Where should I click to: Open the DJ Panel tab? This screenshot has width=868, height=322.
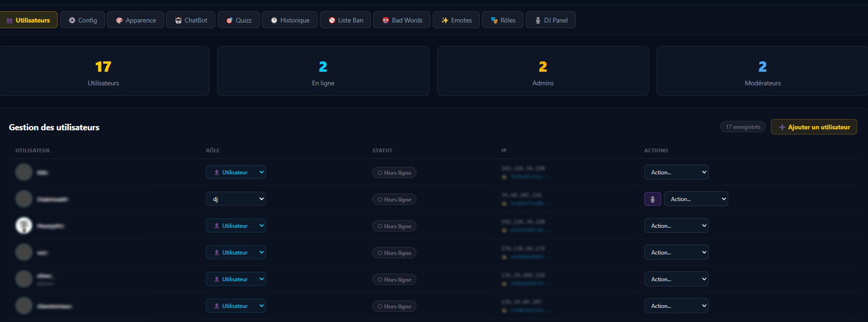[x=550, y=20]
